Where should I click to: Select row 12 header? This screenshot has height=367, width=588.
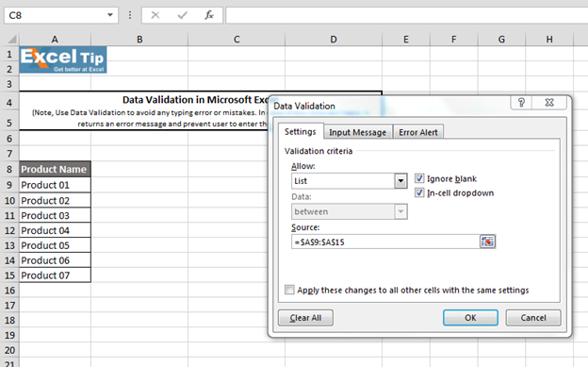9,230
